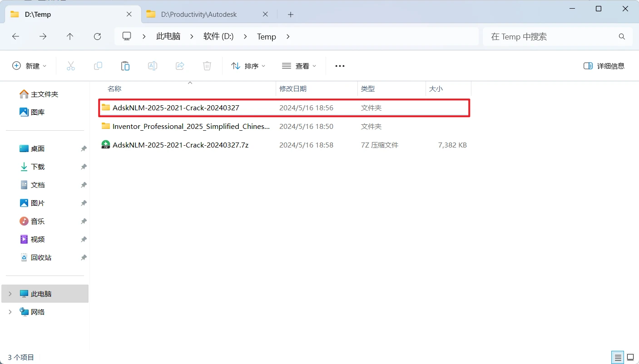639x364 pixels.
Task: Refresh the current folder view
Action: pos(97,37)
